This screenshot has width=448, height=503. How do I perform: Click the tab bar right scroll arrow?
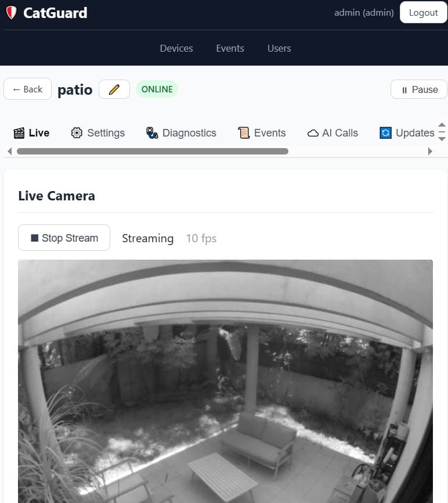click(x=430, y=152)
